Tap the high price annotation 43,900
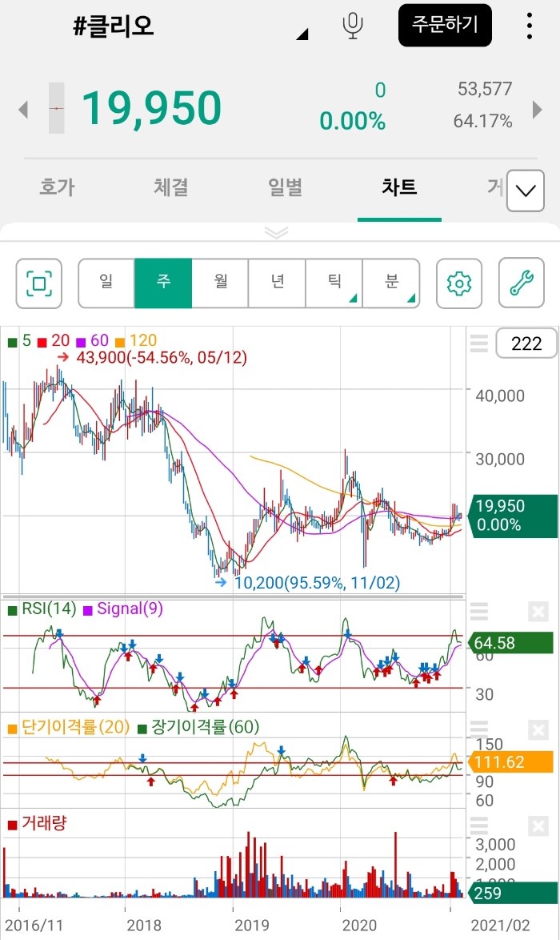Screen dimensions: 560x940 click(x=152, y=358)
